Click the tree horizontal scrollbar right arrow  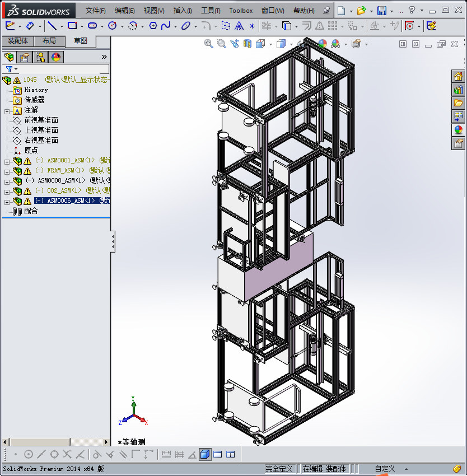pyautogui.click(x=106, y=442)
